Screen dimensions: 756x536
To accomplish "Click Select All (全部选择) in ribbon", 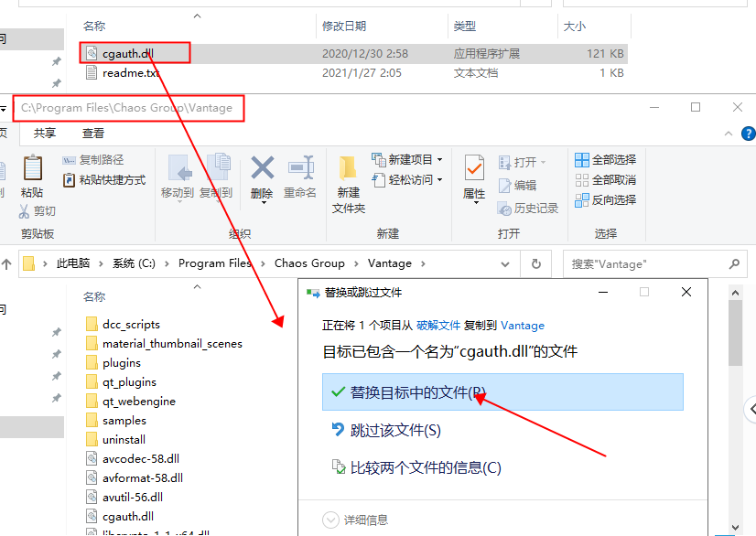I will point(605,160).
